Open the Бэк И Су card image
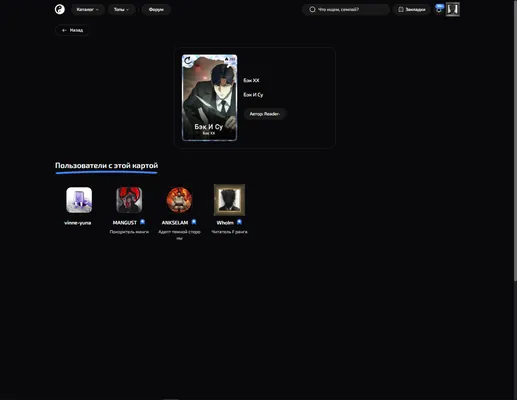 (x=209, y=98)
